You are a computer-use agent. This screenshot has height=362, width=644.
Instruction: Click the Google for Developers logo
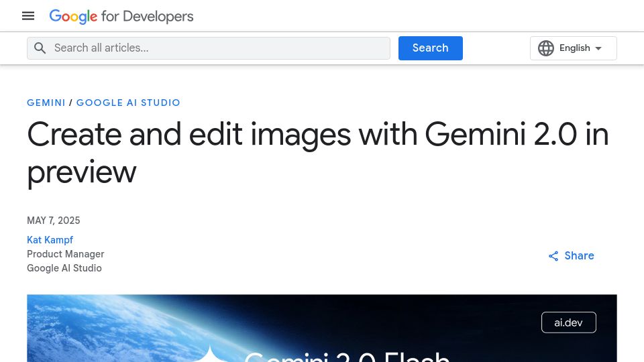click(x=121, y=16)
